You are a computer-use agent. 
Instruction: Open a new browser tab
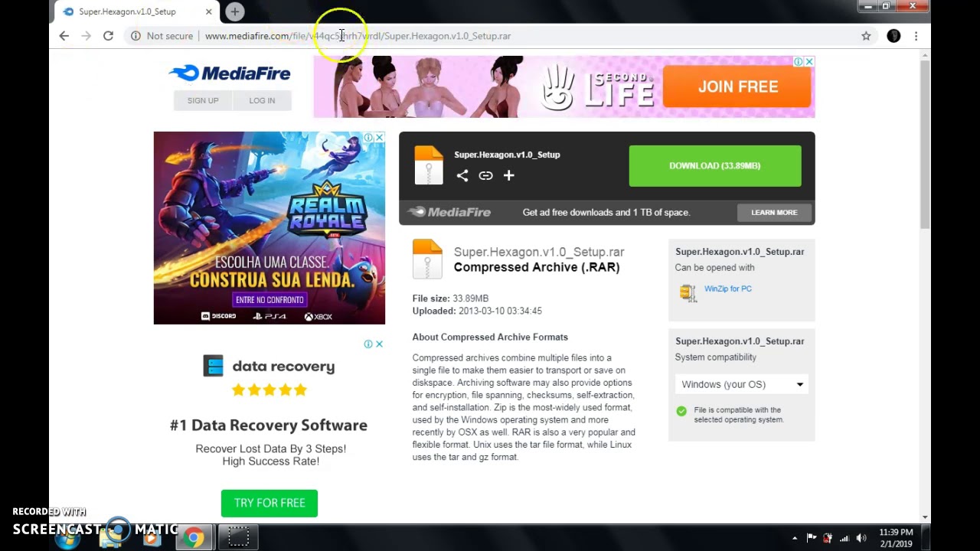[235, 11]
